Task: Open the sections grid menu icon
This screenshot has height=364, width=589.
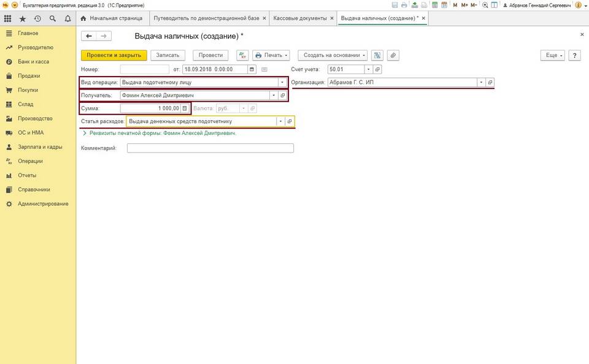Action: click(x=8, y=18)
